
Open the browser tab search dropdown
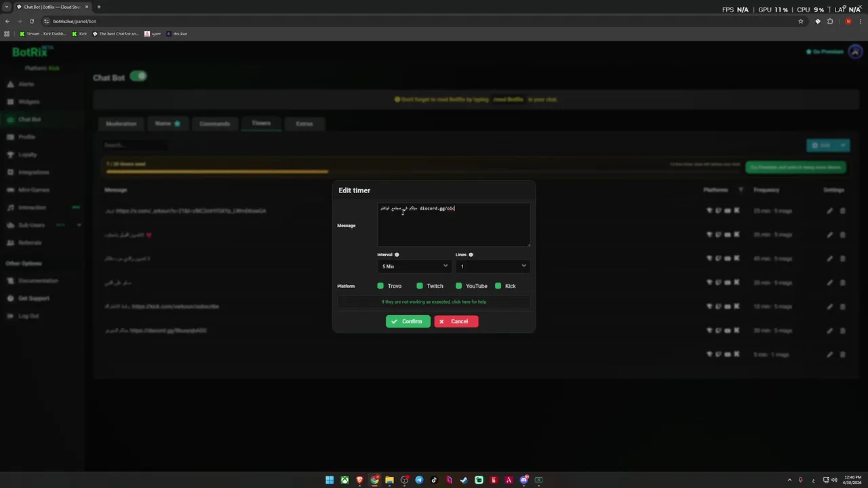pyautogui.click(x=7, y=7)
